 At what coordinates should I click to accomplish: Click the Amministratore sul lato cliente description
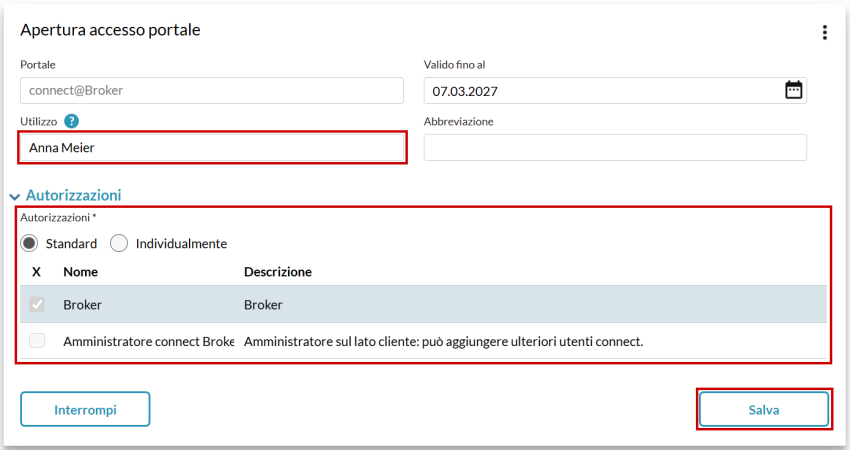(x=443, y=342)
